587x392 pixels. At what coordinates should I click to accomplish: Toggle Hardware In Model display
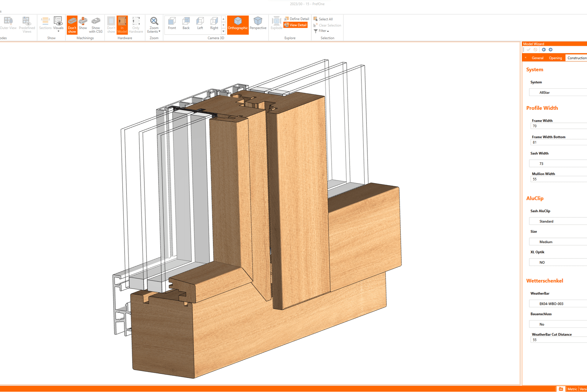coord(122,24)
